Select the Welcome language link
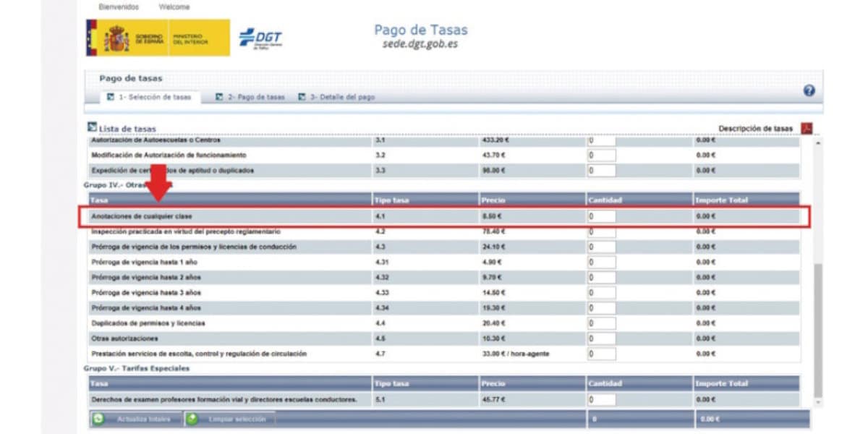Viewport: 868px width, 434px height. 174,7
